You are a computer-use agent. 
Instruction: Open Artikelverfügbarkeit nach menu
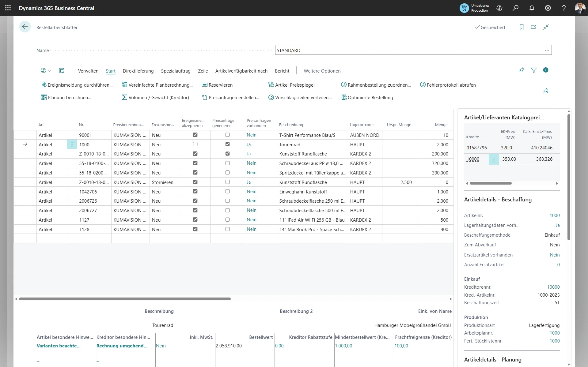241,71
